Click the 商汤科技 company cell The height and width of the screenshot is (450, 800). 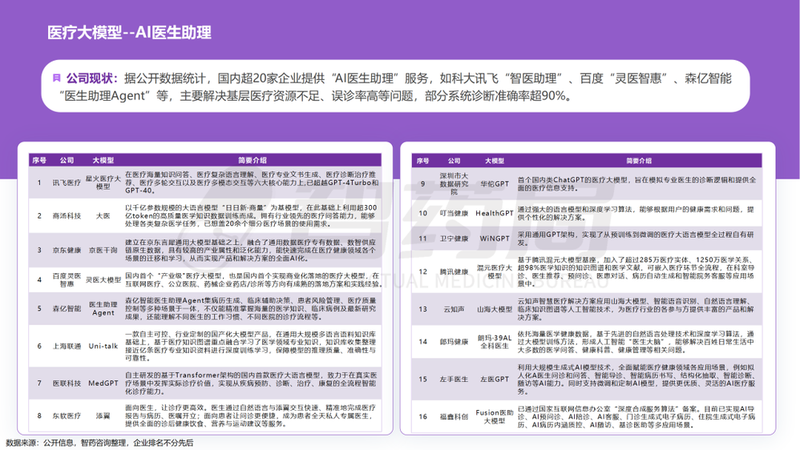coord(66,216)
